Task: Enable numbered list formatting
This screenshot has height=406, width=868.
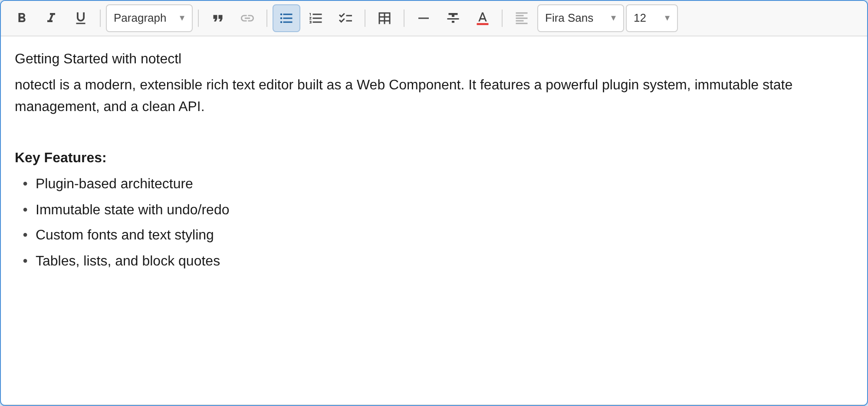Action: point(316,18)
